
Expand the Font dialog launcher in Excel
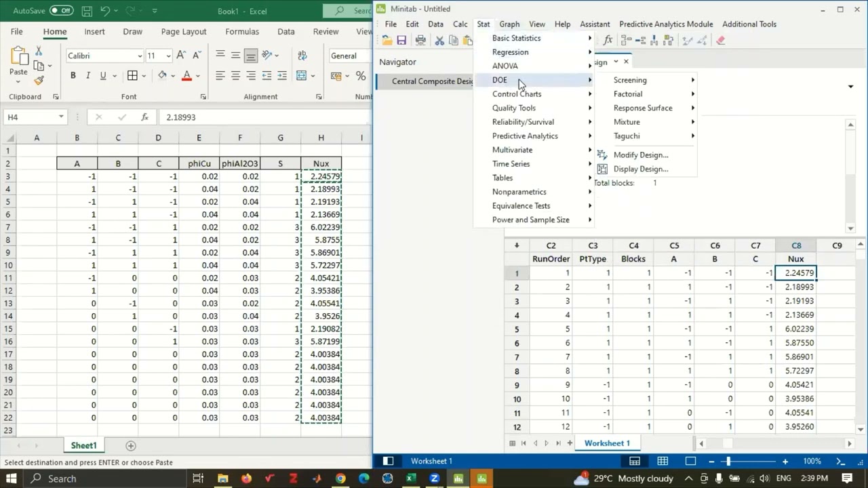point(203,97)
